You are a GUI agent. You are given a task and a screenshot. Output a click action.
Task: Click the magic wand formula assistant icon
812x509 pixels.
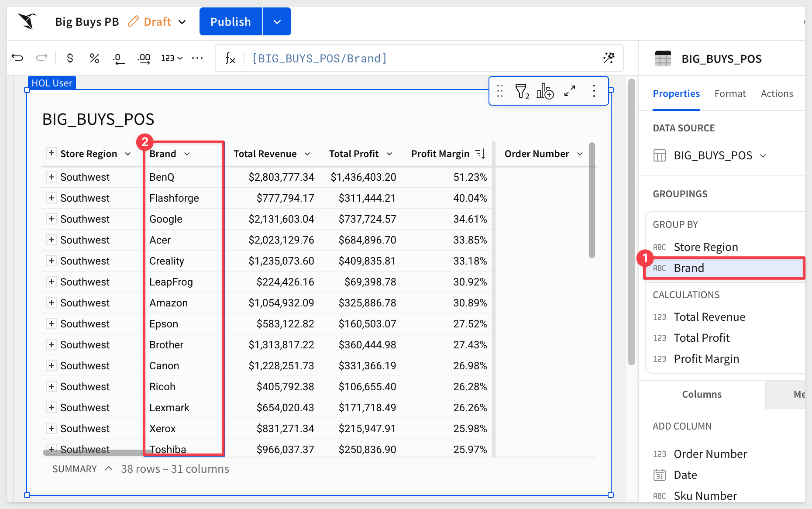pyautogui.click(x=609, y=58)
